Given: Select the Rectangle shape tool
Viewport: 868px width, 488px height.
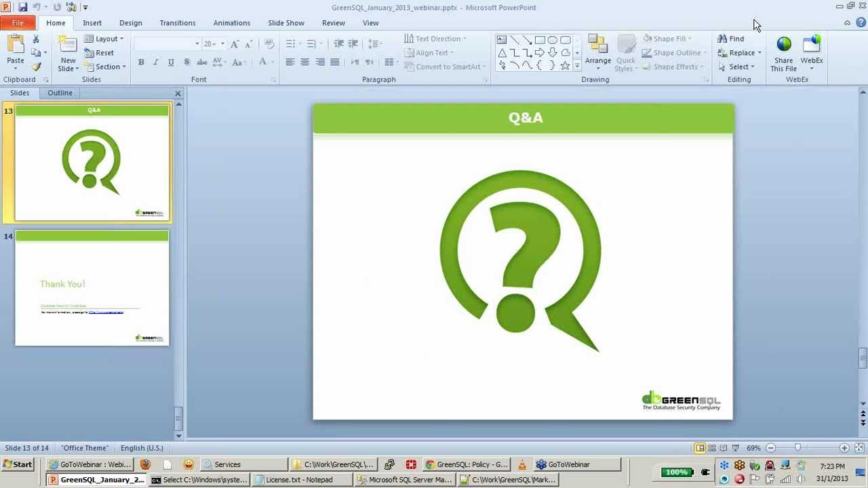Looking at the screenshot, I should point(540,40).
